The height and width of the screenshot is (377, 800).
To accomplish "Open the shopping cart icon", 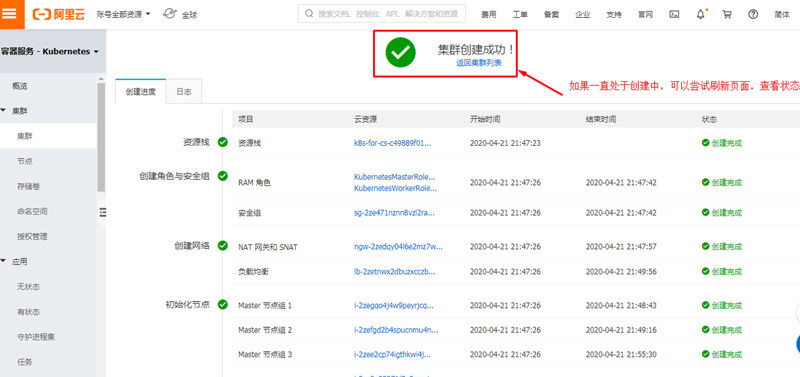I will (x=727, y=14).
